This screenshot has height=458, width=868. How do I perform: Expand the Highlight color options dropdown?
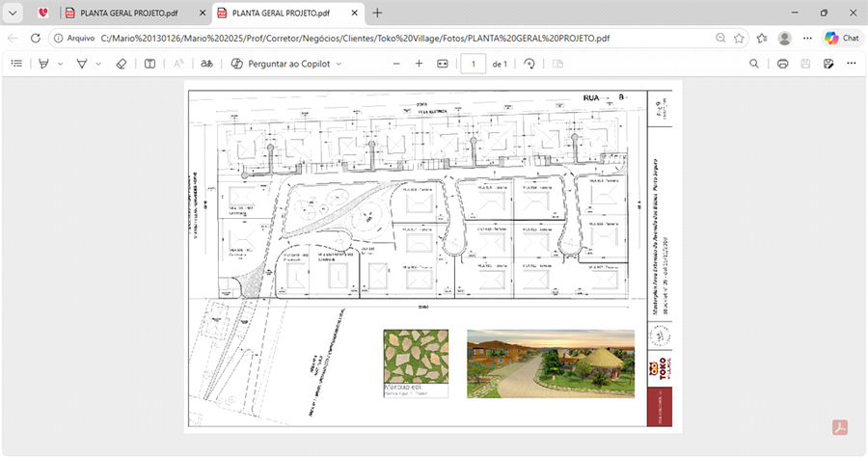[60, 64]
